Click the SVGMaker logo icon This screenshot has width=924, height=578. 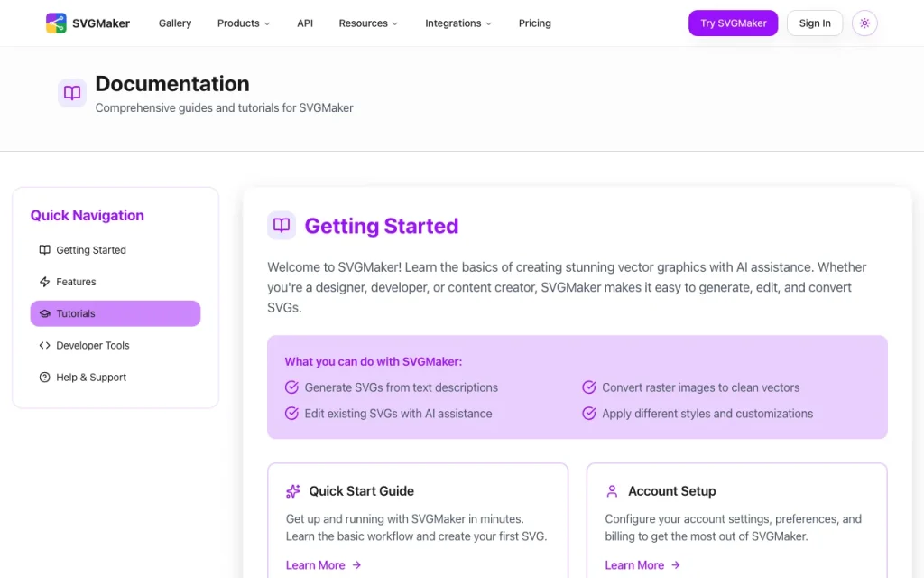click(56, 23)
